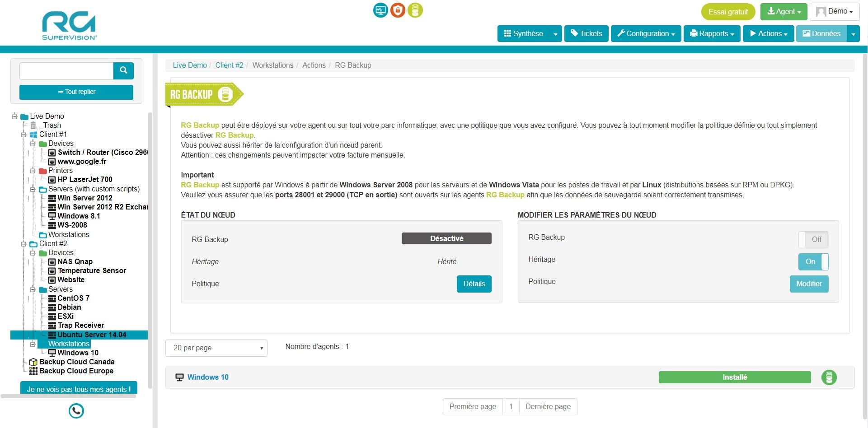Click the Demo user avatar icon
The width and height of the screenshot is (868, 428).
point(821,12)
